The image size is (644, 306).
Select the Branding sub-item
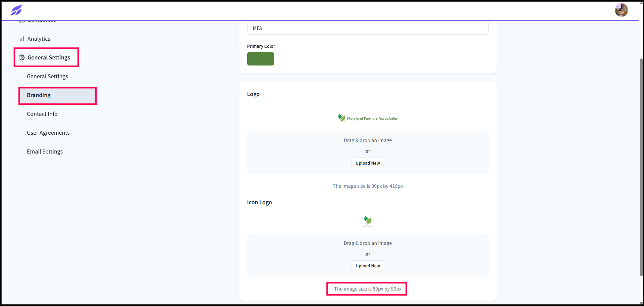click(x=58, y=95)
